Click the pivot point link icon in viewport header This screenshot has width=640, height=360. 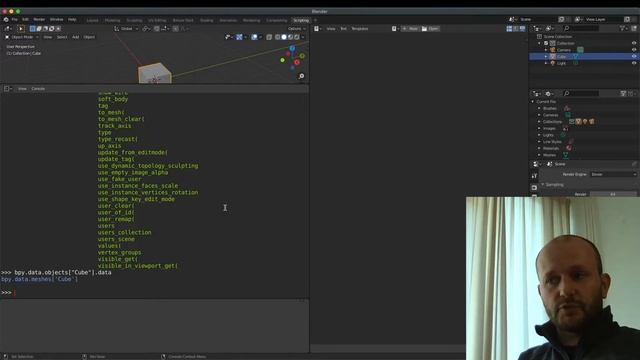[146, 29]
